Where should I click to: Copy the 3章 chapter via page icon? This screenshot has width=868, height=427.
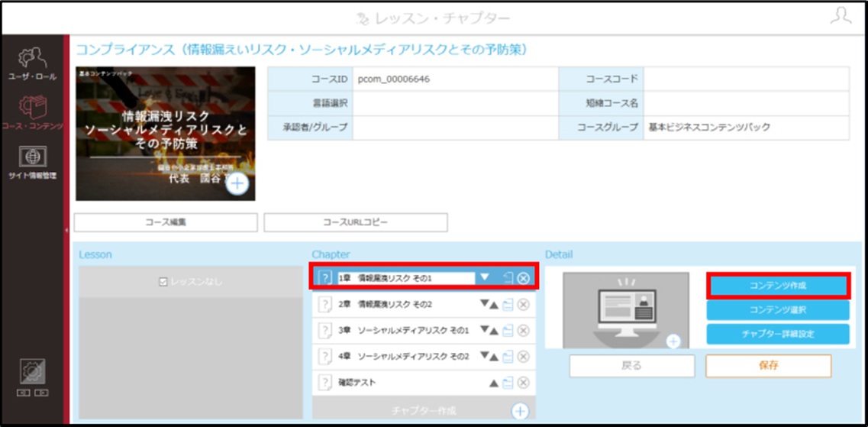point(508,331)
